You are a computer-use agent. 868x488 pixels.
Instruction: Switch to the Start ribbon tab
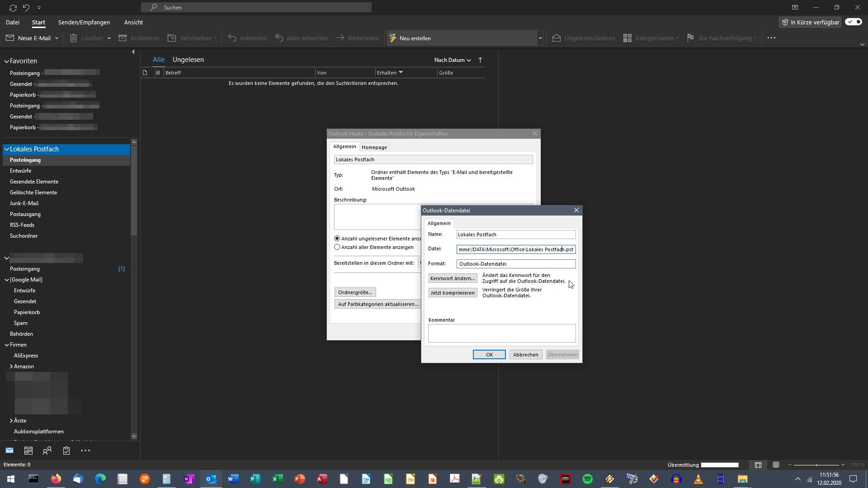(38, 23)
